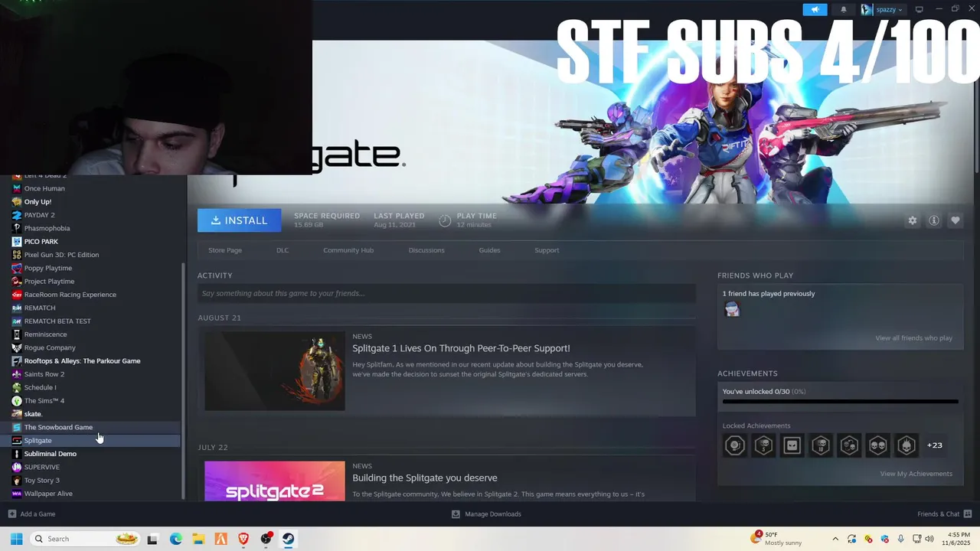Open Building the Splitgate you deserve article

(x=425, y=478)
